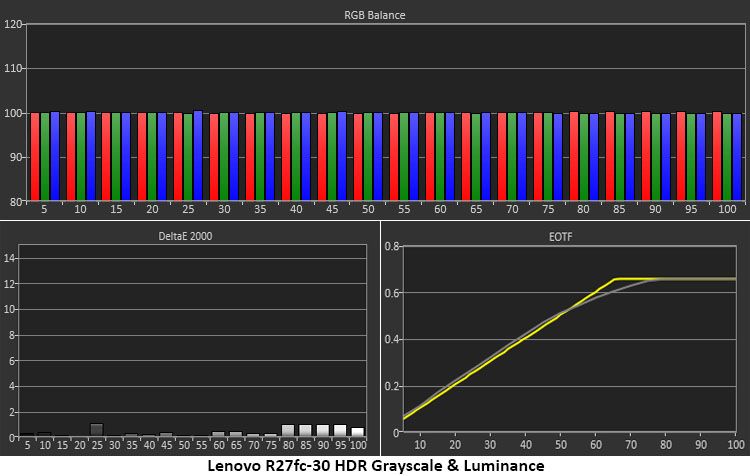
Task: Select the green bar at 100 in RGB Balance
Action: coord(727,157)
